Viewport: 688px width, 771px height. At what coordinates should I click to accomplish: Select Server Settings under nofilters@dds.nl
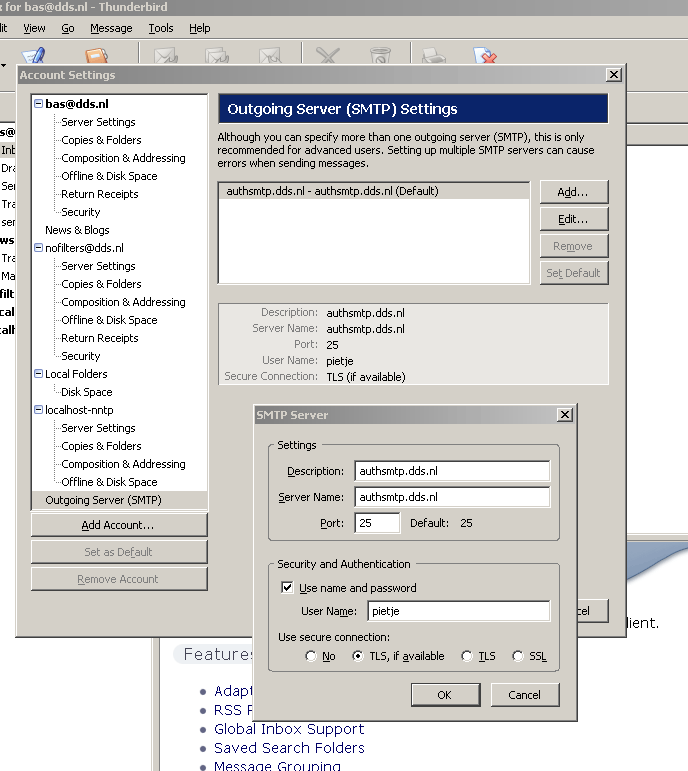coord(98,266)
